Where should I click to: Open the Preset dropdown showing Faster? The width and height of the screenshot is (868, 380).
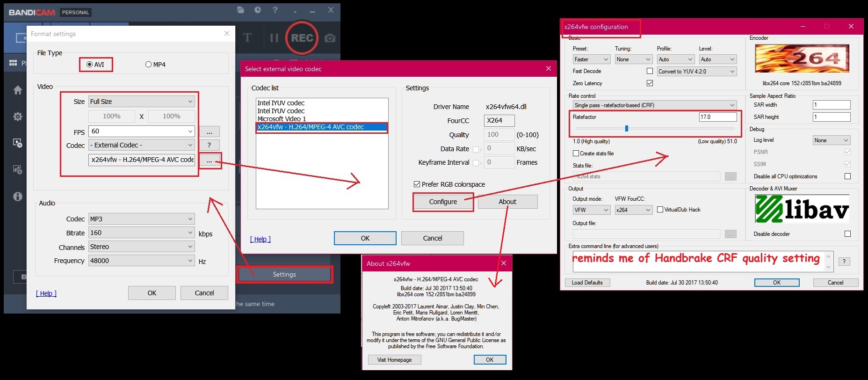(592, 59)
